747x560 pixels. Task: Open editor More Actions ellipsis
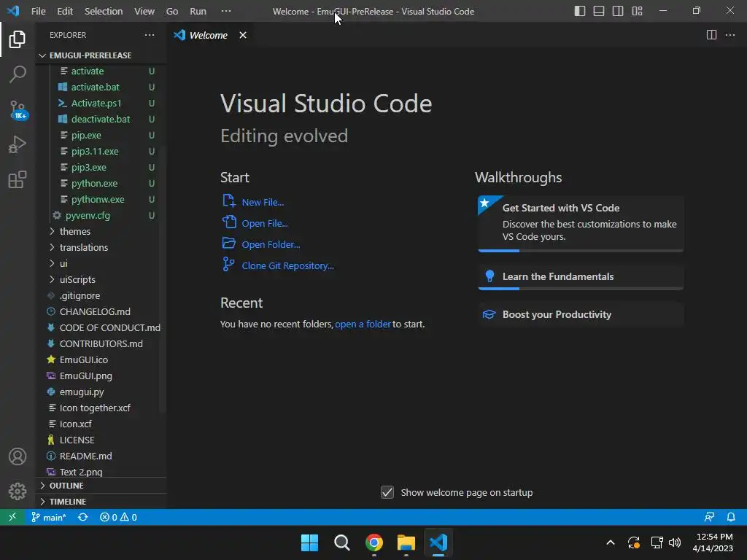729,35
